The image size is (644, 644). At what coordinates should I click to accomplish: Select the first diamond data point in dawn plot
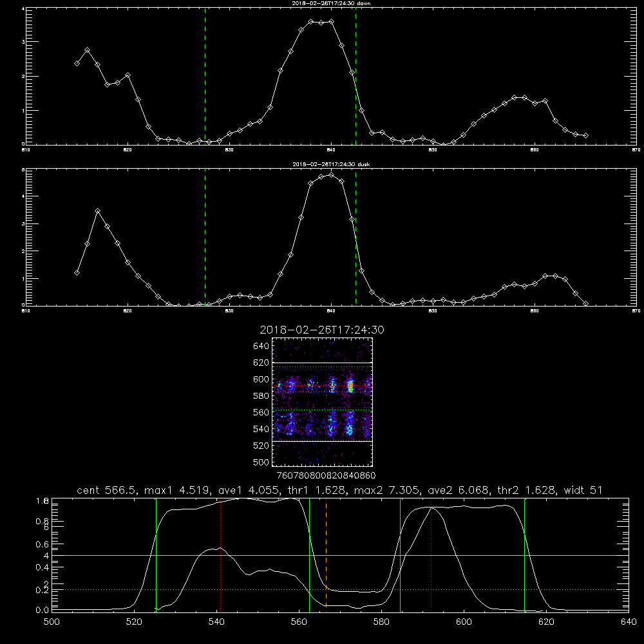(77, 63)
